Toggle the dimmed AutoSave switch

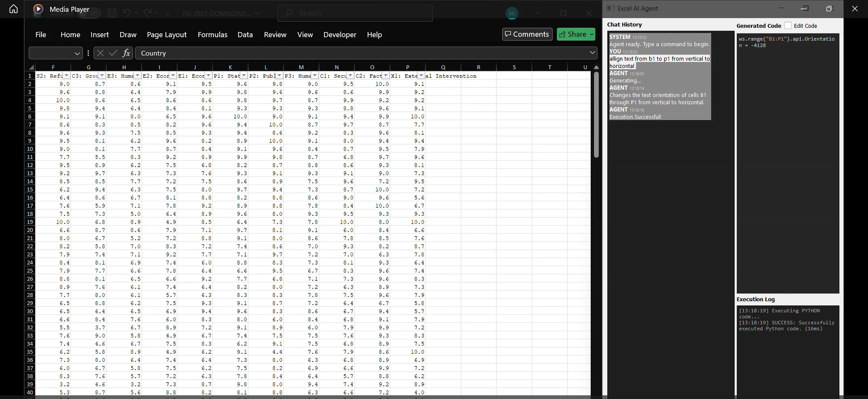coord(89,14)
